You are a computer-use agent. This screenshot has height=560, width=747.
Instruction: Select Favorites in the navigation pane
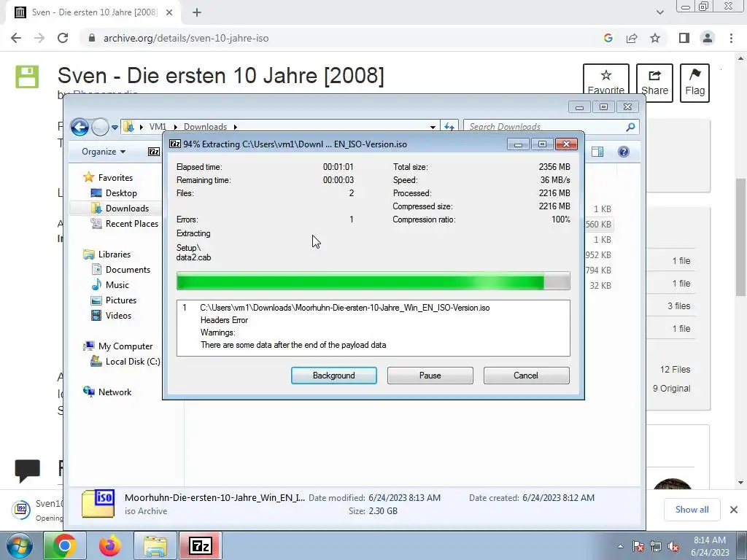tap(115, 178)
